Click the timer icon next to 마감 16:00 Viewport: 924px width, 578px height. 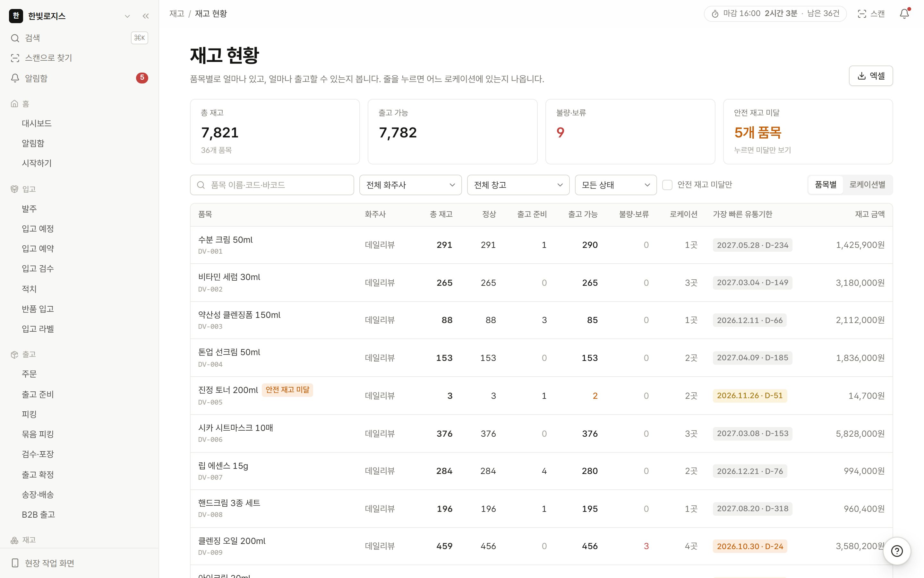coord(715,14)
